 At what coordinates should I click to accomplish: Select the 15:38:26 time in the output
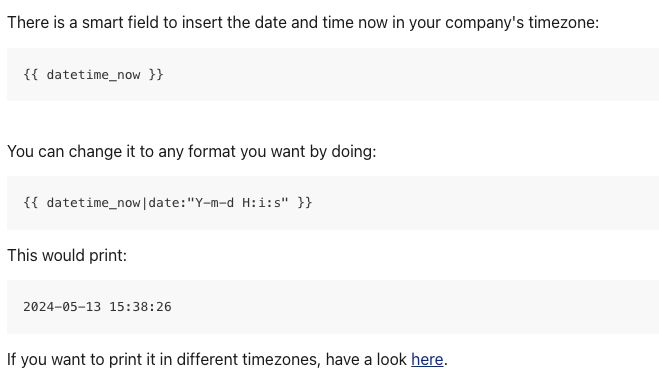140,307
